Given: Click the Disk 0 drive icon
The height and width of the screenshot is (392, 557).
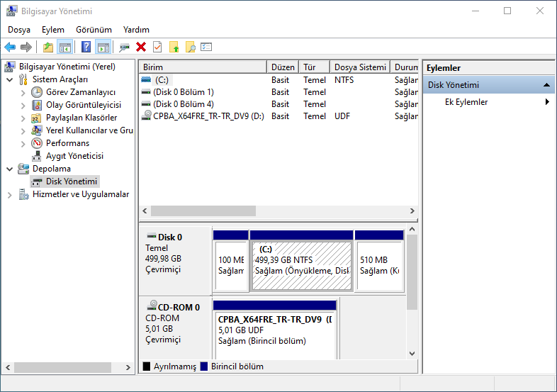Looking at the screenshot, I should click(x=152, y=236).
